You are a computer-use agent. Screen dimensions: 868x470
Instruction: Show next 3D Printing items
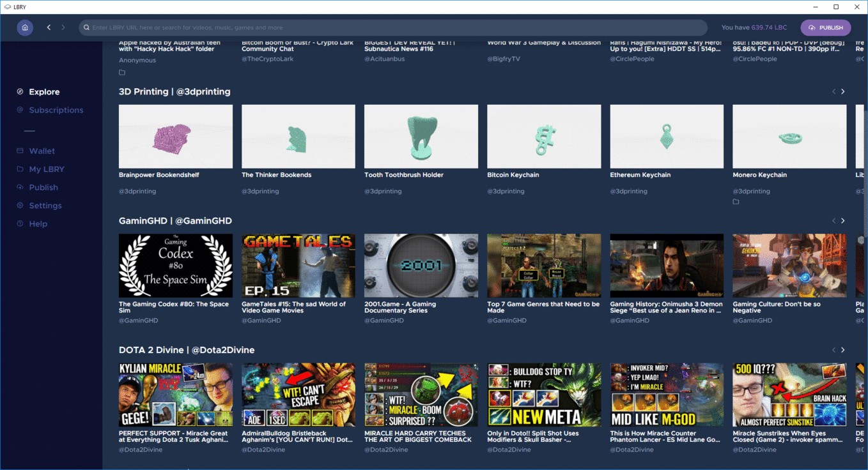point(843,91)
